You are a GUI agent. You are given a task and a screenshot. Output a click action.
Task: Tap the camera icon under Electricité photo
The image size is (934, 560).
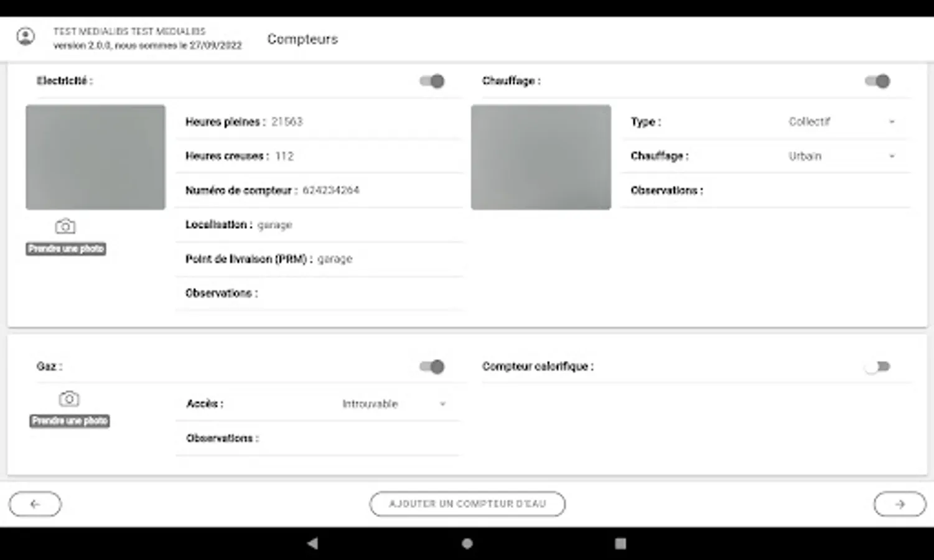pos(65,226)
